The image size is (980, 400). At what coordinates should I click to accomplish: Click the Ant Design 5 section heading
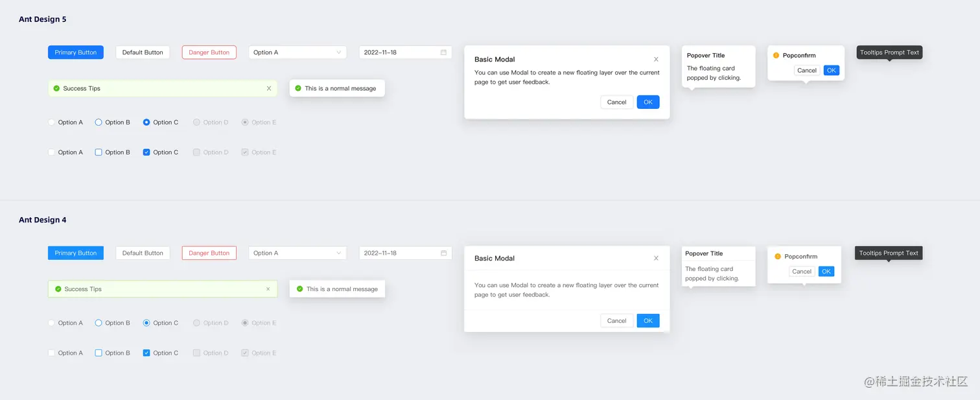[43, 19]
